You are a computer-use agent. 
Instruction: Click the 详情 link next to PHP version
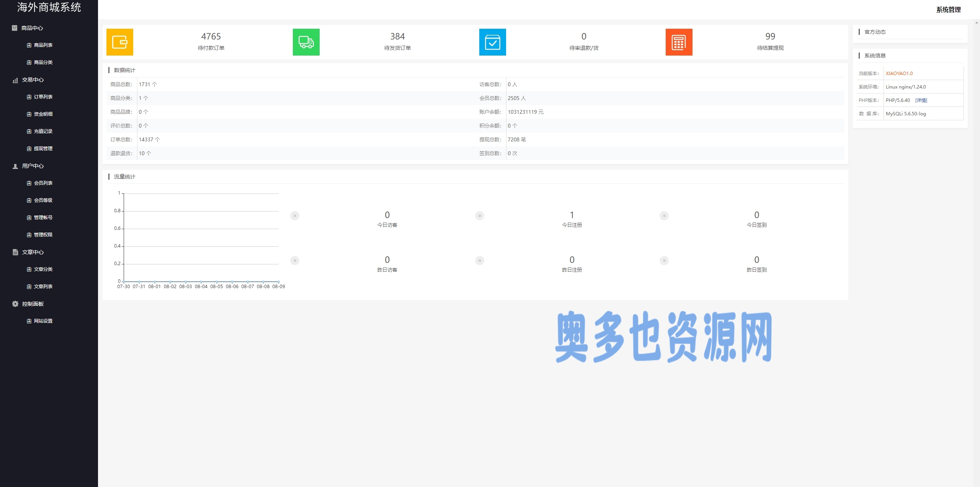point(921,100)
